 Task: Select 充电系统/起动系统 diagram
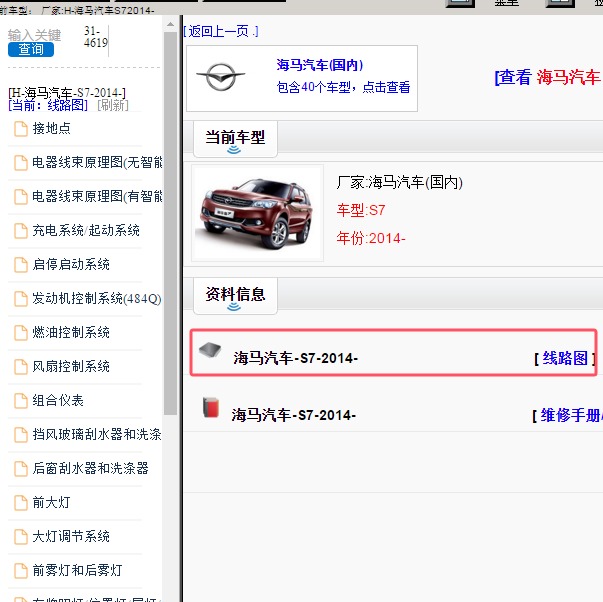tap(86, 230)
